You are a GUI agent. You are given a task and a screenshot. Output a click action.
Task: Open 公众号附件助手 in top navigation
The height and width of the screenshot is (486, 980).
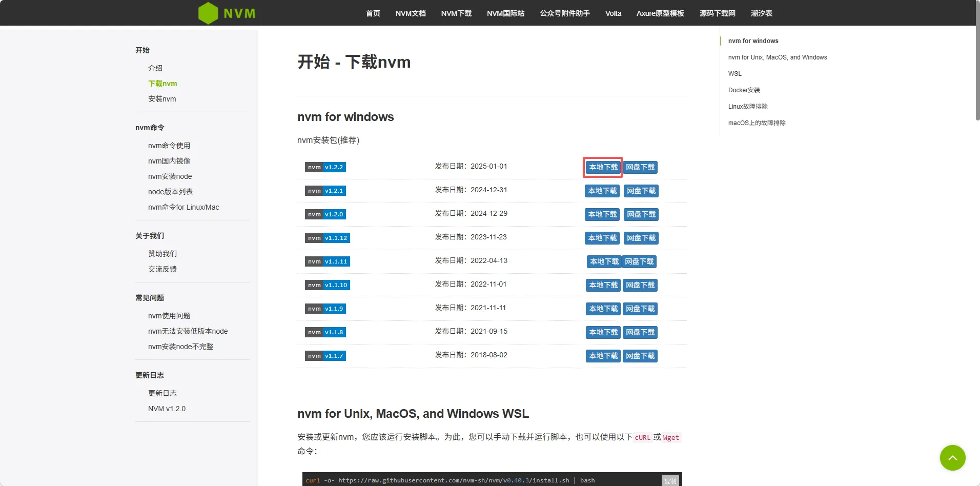point(564,13)
